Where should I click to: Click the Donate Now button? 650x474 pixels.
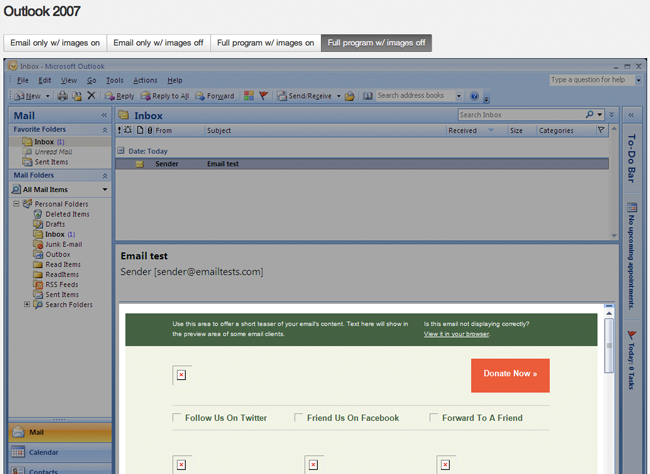tap(510, 375)
